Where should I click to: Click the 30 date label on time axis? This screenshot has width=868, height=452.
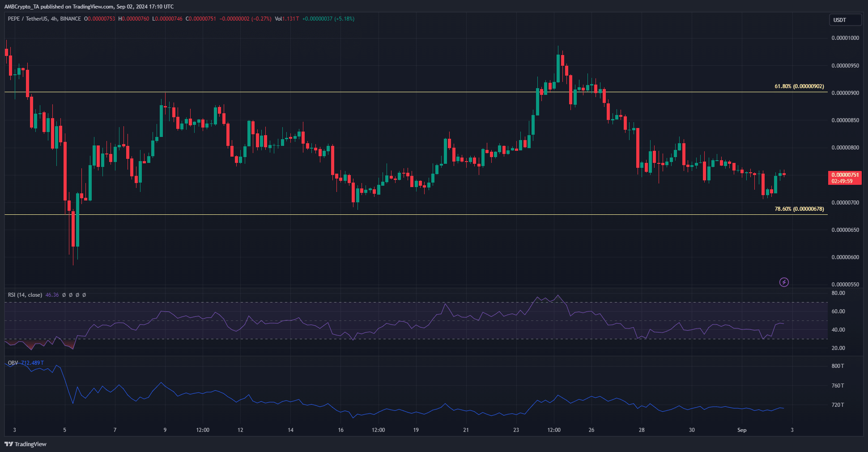pos(692,430)
